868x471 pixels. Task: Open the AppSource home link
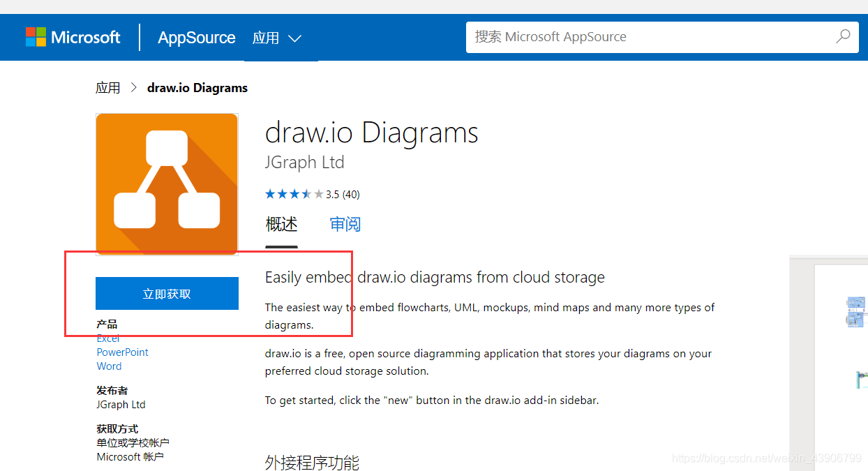[x=196, y=38]
